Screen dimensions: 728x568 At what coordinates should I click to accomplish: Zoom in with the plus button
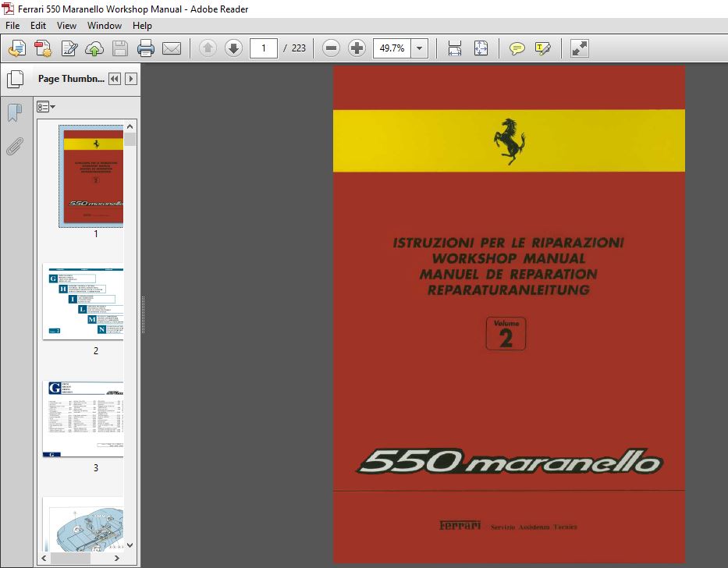point(357,48)
